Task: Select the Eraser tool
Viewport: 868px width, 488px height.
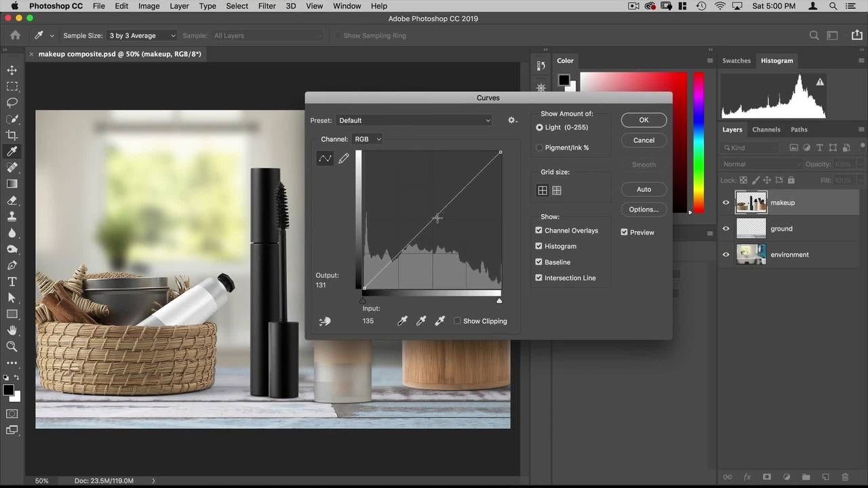Action: [x=12, y=200]
